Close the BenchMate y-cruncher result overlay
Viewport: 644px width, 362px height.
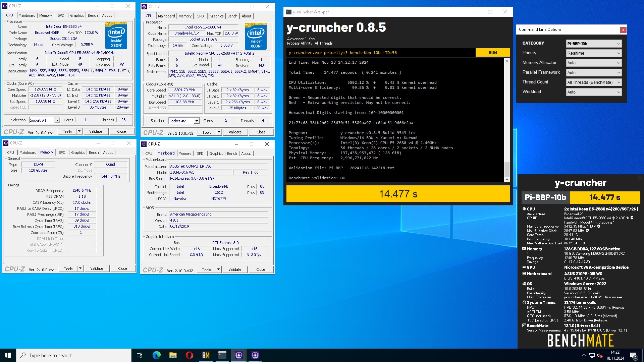[x=640, y=178]
